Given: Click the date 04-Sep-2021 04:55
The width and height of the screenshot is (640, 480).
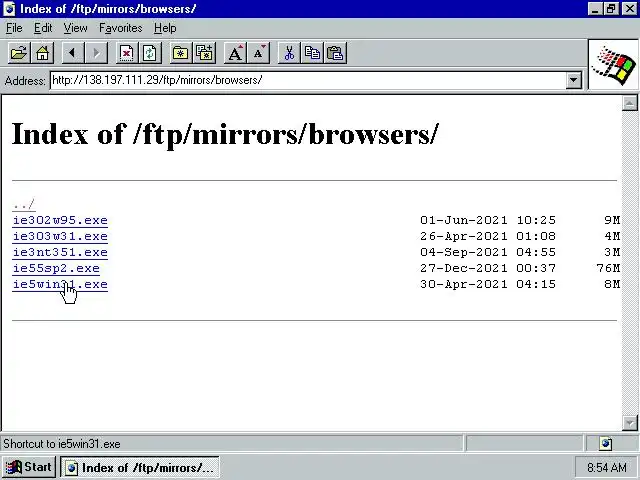Looking at the screenshot, I should point(488,252).
